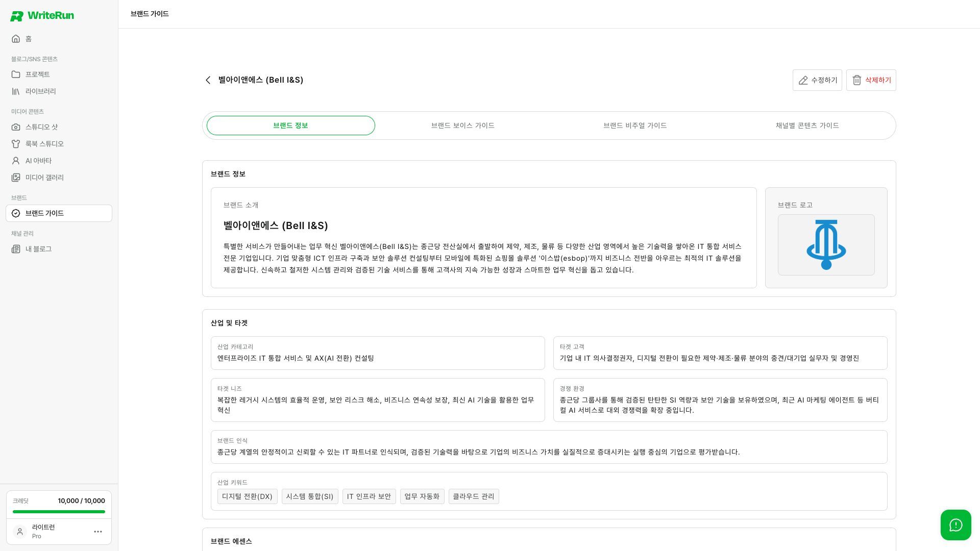Click the 브랜드 에센스 section heading
Screen dimensions: 980x551
[x=231, y=541]
